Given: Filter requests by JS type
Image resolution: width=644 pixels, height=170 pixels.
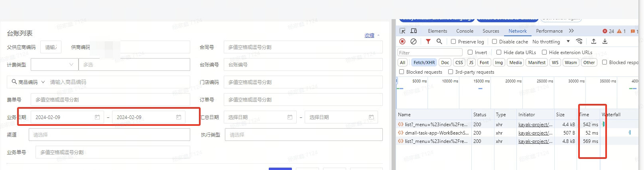Looking at the screenshot, I should pos(471,63).
